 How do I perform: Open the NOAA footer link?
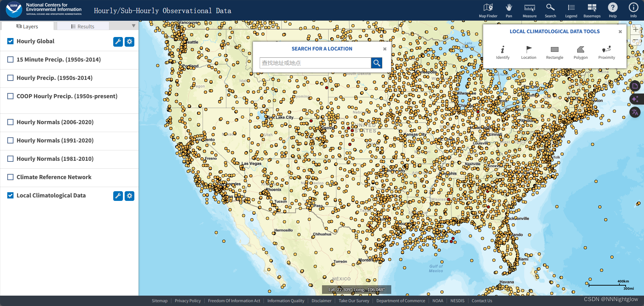point(438,301)
